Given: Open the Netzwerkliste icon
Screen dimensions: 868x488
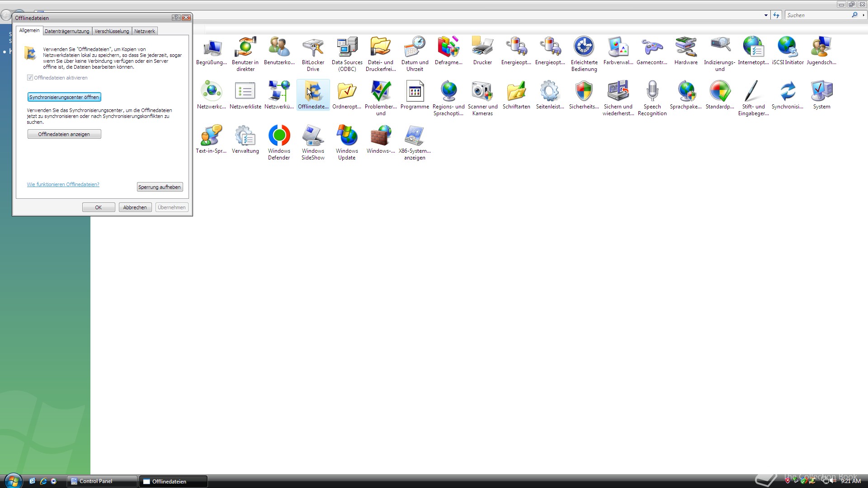Looking at the screenshot, I should tap(245, 96).
